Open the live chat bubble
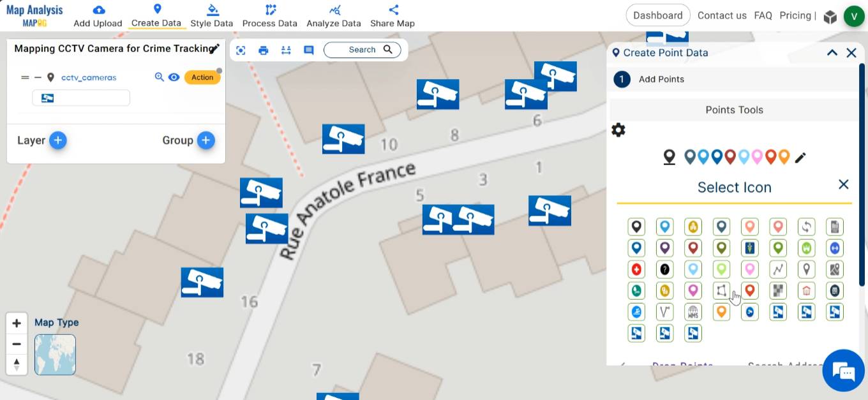This screenshot has width=868, height=400. point(843,370)
